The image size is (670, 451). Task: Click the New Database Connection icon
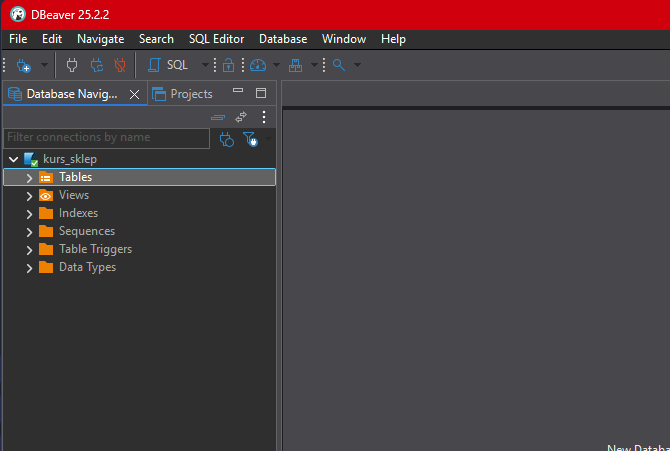pos(23,65)
